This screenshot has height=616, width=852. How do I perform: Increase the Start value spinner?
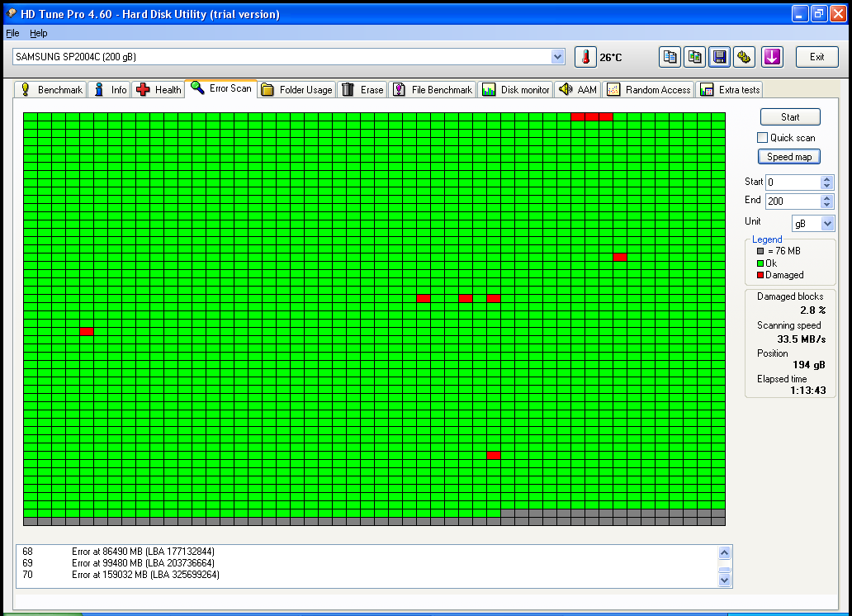coord(826,179)
